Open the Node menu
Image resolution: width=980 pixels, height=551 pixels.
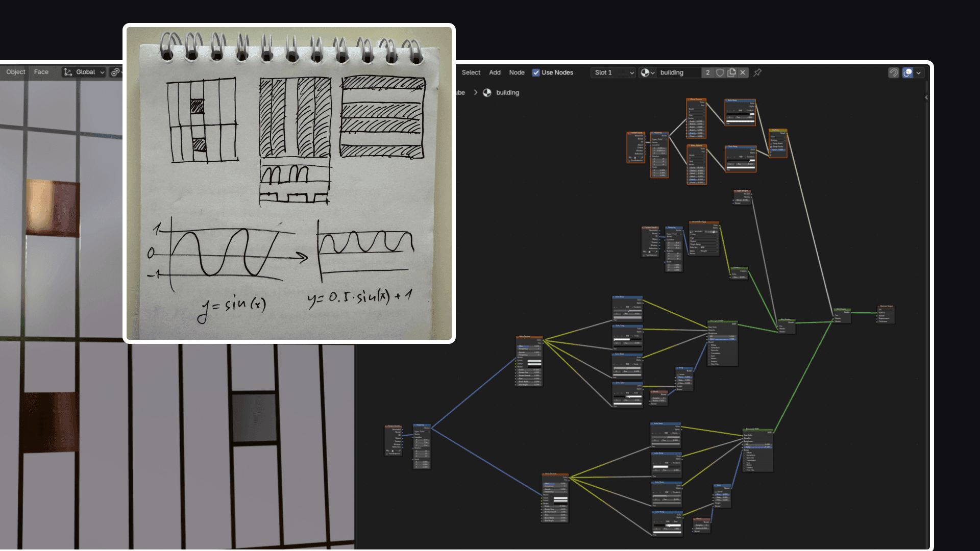tap(517, 72)
